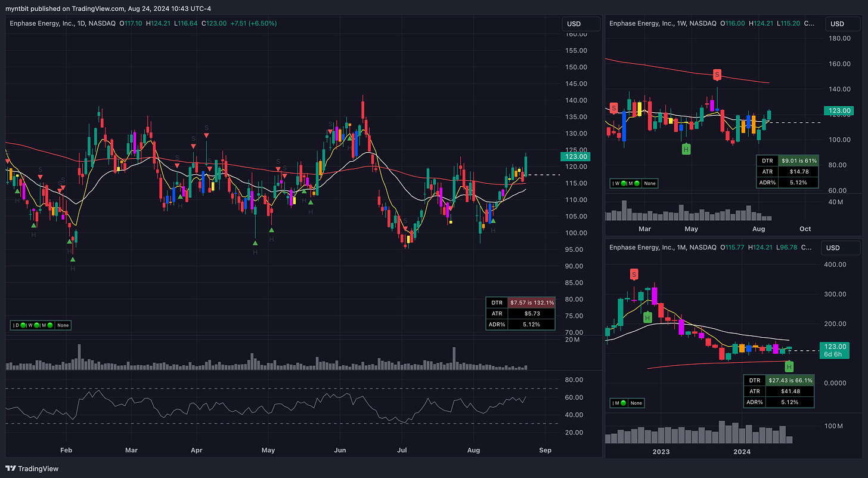Click the Feb label on daily time axis
The width and height of the screenshot is (868, 478).
(66, 451)
